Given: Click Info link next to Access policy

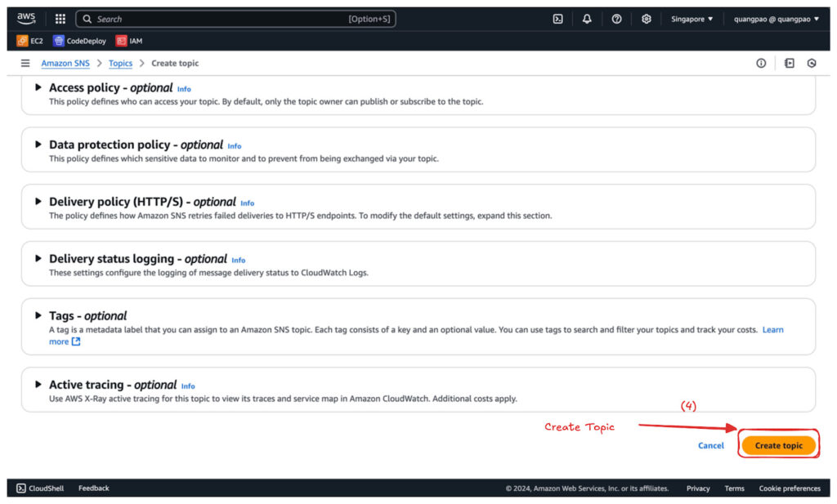Looking at the screenshot, I should [x=184, y=89].
